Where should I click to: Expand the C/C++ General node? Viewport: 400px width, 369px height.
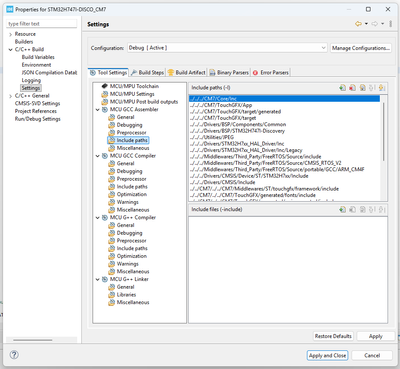click(x=10, y=96)
